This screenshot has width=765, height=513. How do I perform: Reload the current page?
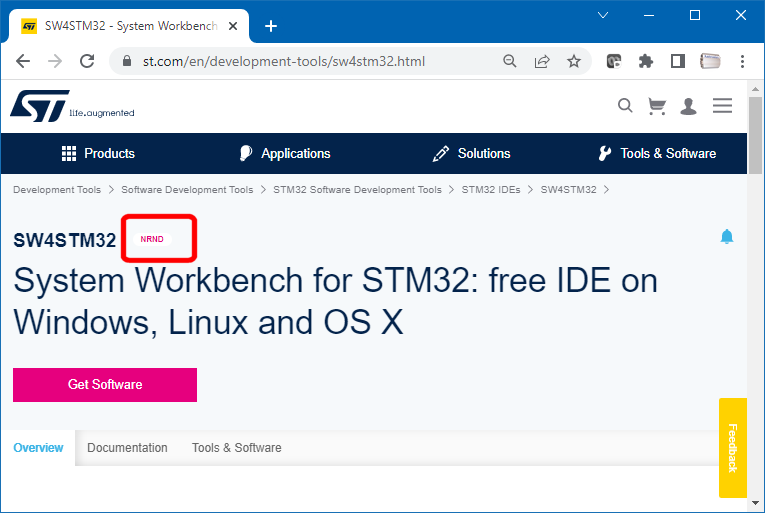tap(87, 62)
